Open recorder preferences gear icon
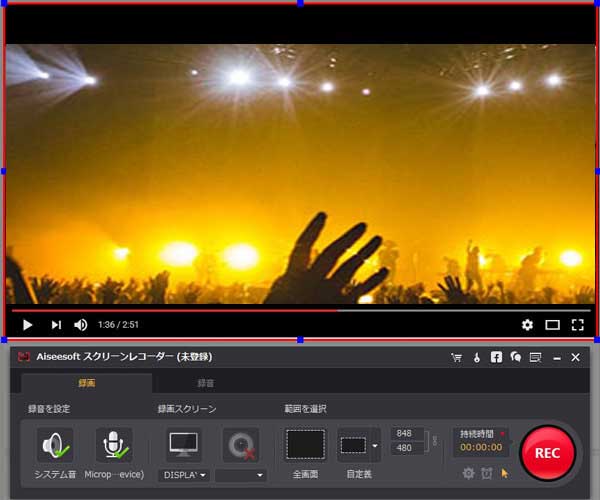The width and height of the screenshot is (600, 500). [x=468, y=474]
